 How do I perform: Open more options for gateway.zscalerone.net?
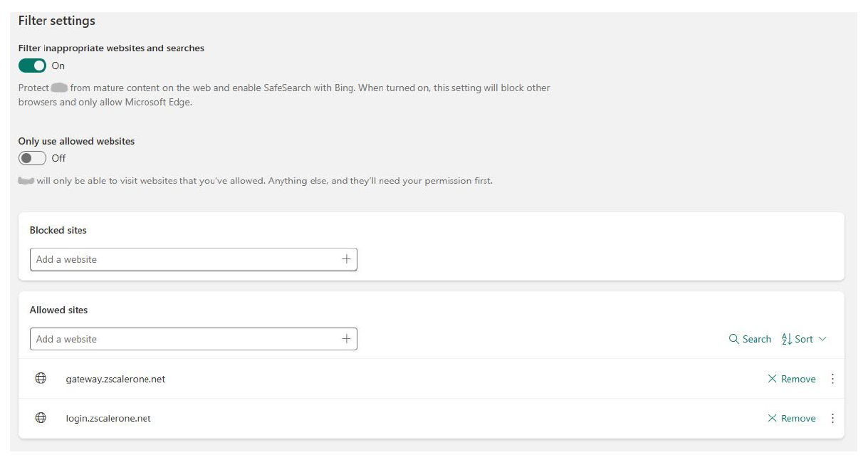click(x=832, y=379)
